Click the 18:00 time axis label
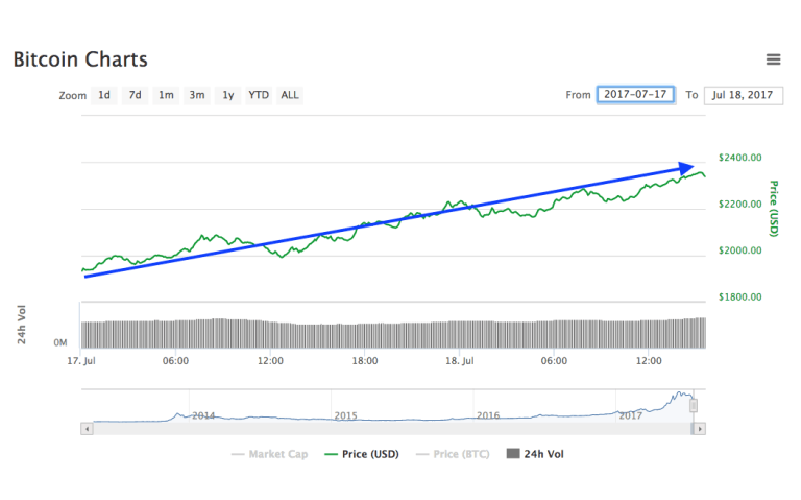Viewport: 801px width, 500px height. pos(365,361)
